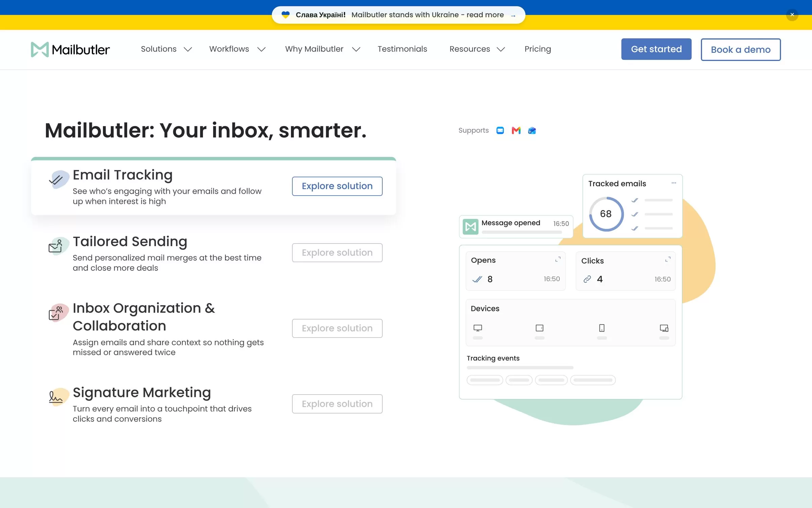Viewport: 812px width, 508px height.
Task: Expand the Solutions dropdown menu
Action: [x=166, y=49]
